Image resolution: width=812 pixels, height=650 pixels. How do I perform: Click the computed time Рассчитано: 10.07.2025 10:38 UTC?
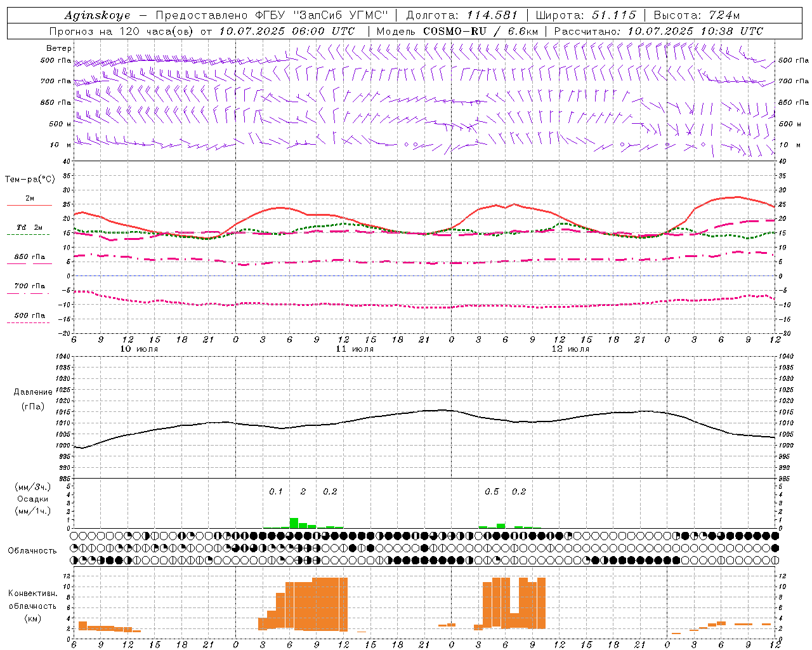tap(658, 31)
